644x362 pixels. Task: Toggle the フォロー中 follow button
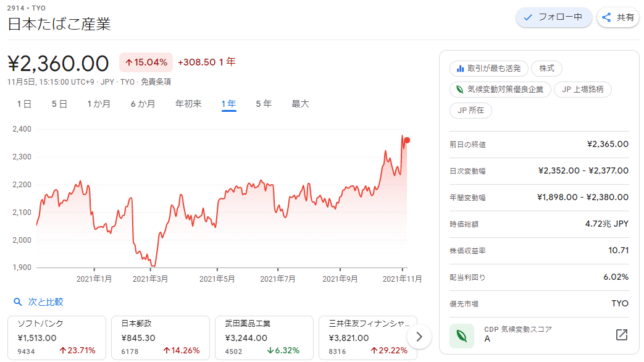(x=554, y=17)
